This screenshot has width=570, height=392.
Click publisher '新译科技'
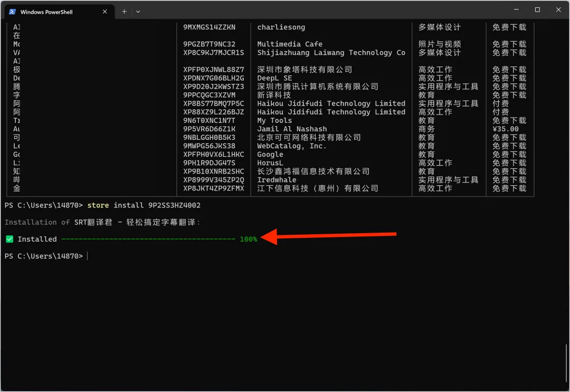pos(274,95)
